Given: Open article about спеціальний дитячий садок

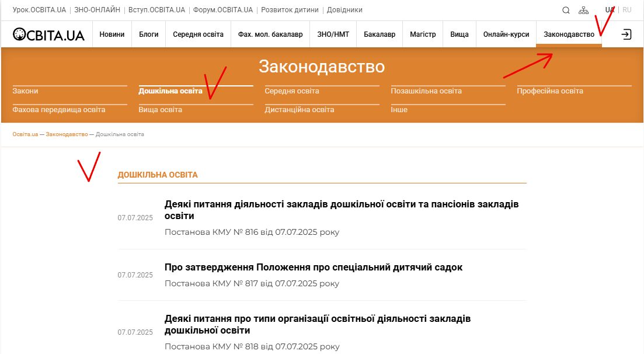Looking at the screenshot, I should [314, 268].
